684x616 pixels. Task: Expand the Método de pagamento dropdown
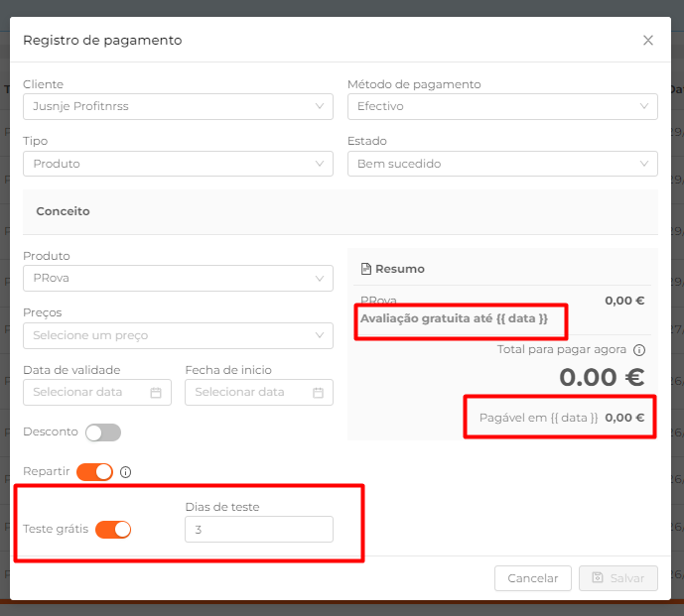coord(502,106)
